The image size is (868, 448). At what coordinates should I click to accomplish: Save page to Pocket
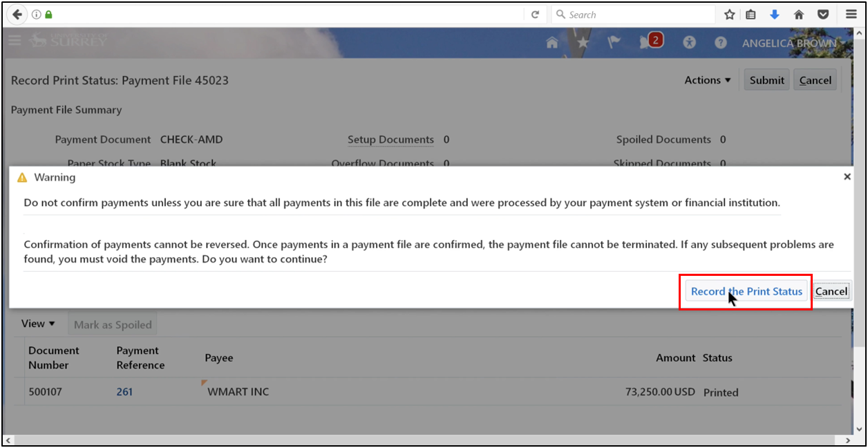(x=823, y=14)
